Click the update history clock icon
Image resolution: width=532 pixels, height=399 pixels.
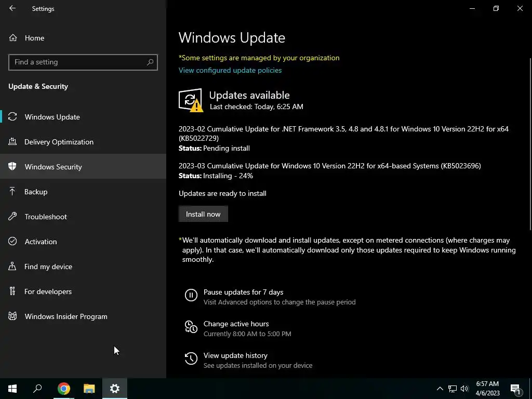click(x=191, y=358)
